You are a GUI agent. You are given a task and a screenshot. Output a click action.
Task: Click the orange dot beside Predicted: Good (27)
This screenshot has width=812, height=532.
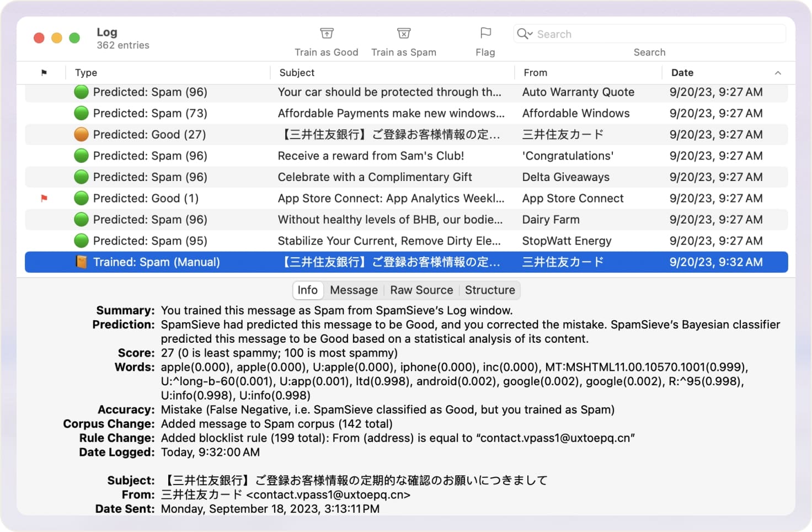tap(81, 134)
